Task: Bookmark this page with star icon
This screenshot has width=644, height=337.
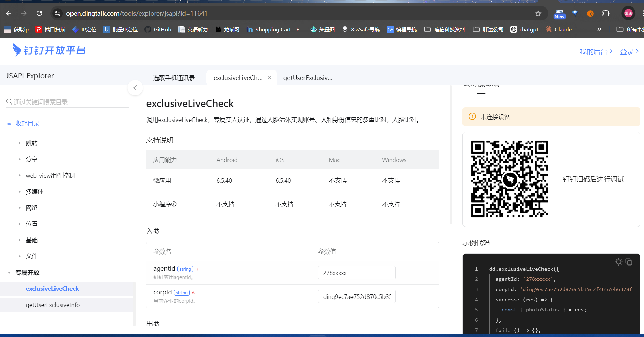Action: tap(538, 13)
